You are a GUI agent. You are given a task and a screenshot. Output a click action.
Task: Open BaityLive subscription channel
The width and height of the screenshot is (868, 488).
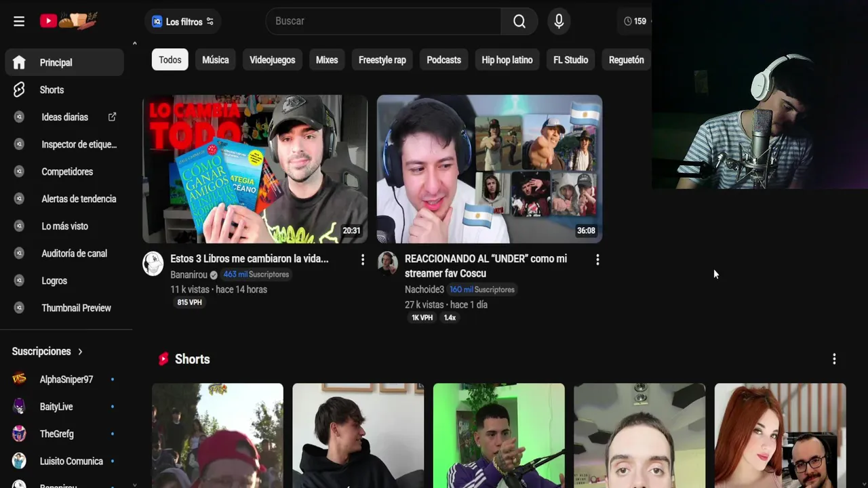(64, 407)
